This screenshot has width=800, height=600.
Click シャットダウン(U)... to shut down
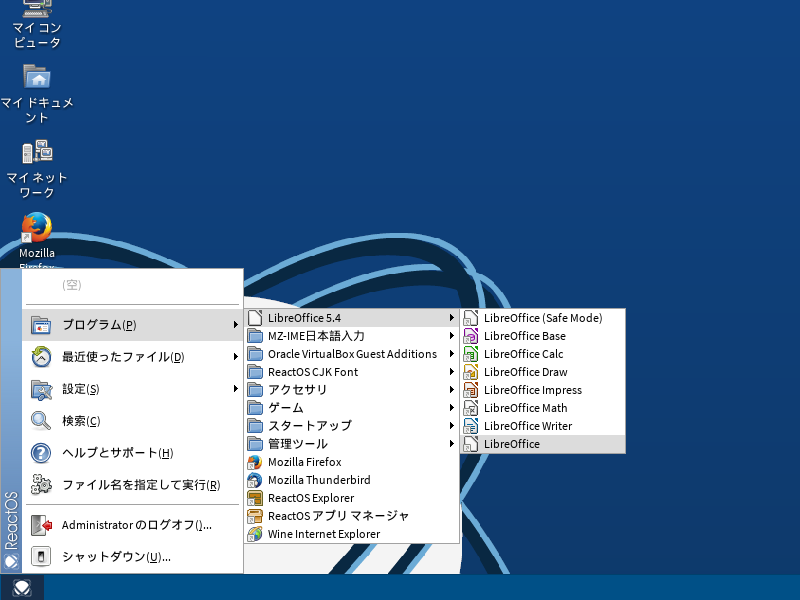[x=116, y=557]
